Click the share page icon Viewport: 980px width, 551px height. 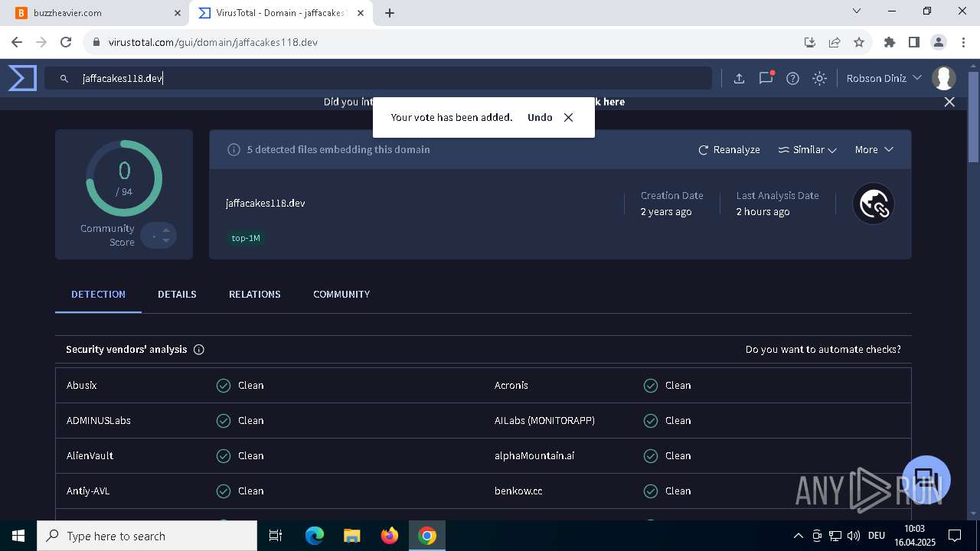pyautogui.click(x=835, y=42)
